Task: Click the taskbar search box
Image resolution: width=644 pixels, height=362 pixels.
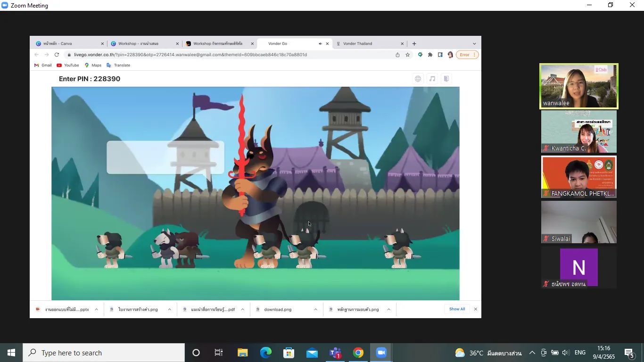Action: (x=104, y=353)
